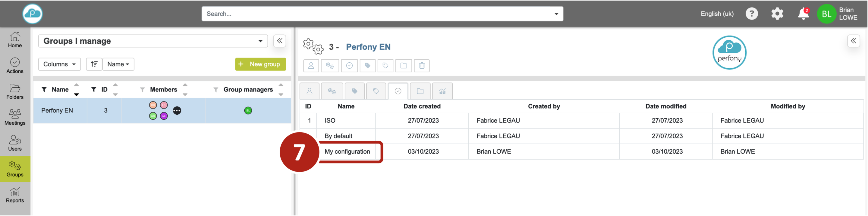Viewport: 868px width, 216px height.
Task: Click the trash delete group icon
Action: pyautogui.click(x=422, y=65)
